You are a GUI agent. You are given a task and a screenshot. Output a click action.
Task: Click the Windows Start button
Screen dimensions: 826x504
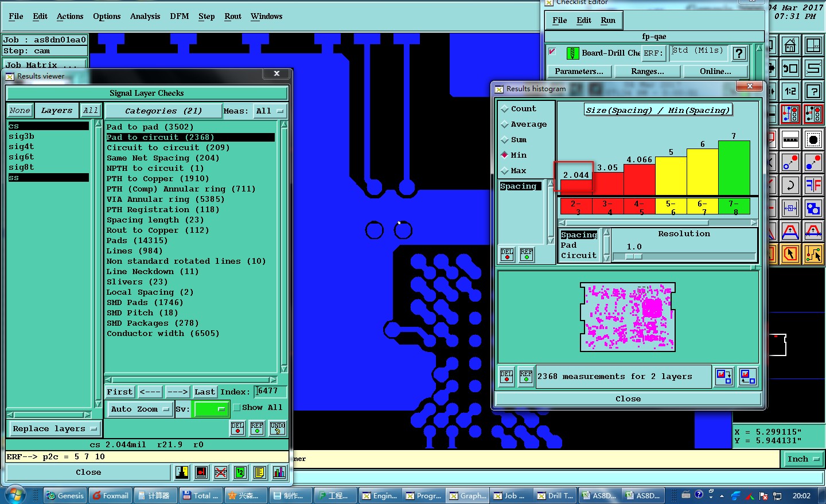(15, 494)
